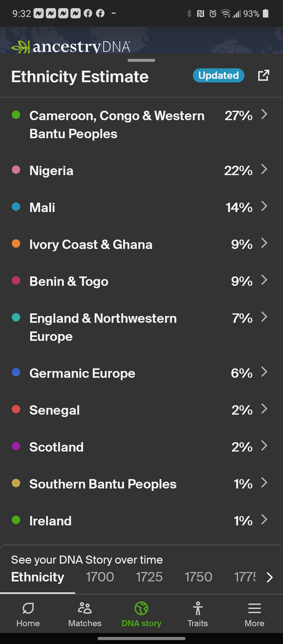Image resolution: width=283 pixels, height=644 pixels.
Task: Tap the Home icon in bottom navigation
Action: click(x=28, y=608)
